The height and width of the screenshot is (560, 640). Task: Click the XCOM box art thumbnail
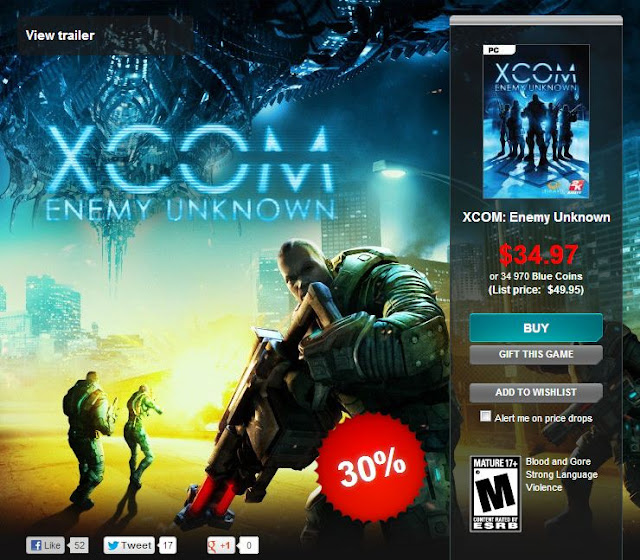pyautogui.click(x=536, y=122)
